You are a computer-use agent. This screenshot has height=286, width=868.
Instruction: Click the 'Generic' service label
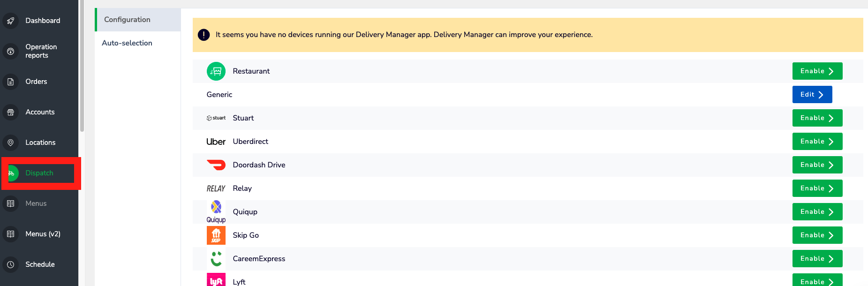point(219,95)
